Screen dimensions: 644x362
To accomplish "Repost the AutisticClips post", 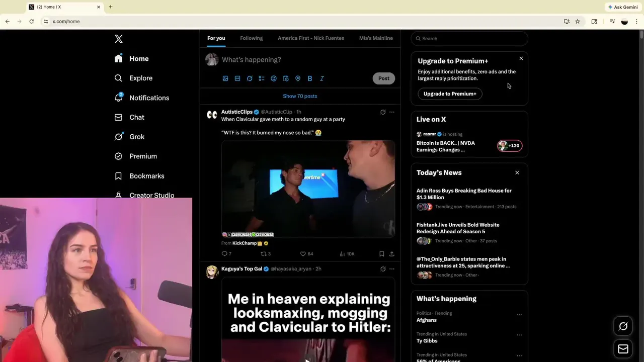I will tap(266, 254).
